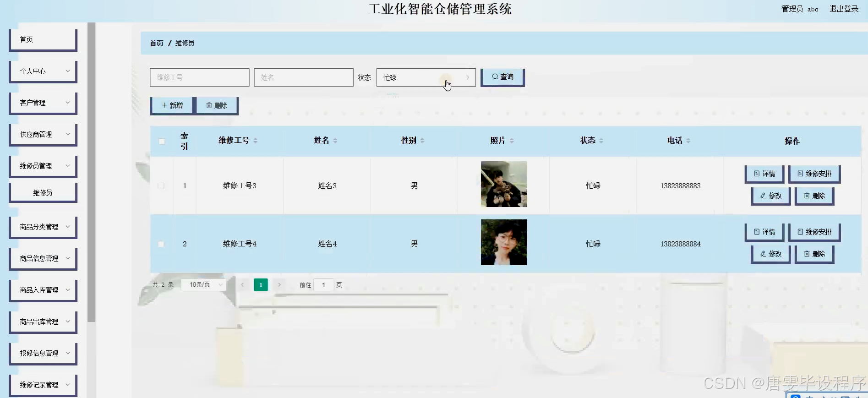
Task: Open the 状态 filter dropdown
Action: [426, 77]
